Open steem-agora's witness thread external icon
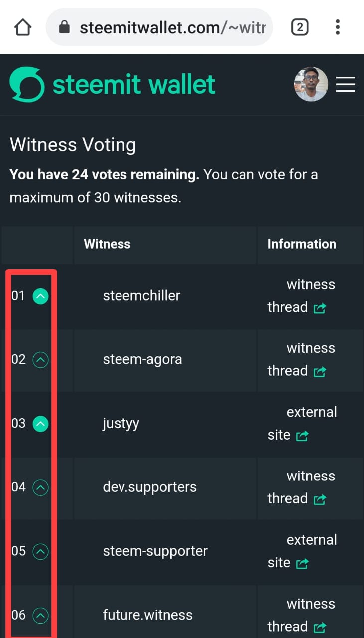The width and height of the screenshot is (364, 638). pyautogui.click(x=320, y=372)
